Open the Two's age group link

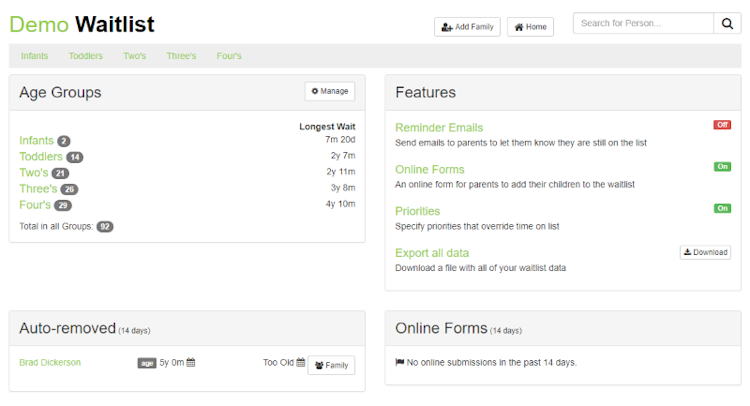click(33, 173)
